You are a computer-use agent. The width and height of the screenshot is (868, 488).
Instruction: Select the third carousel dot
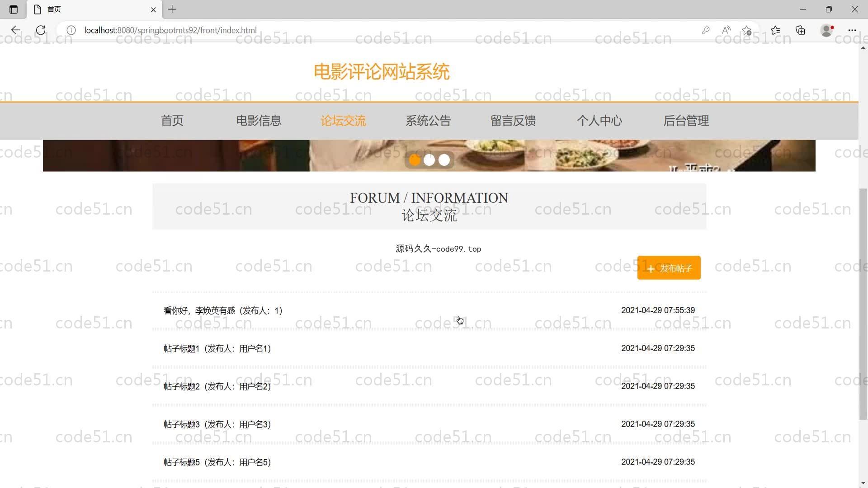coord(444,160)
